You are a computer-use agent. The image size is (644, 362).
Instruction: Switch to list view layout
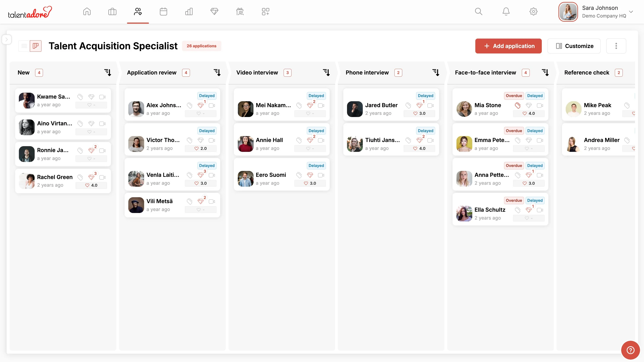24,46
